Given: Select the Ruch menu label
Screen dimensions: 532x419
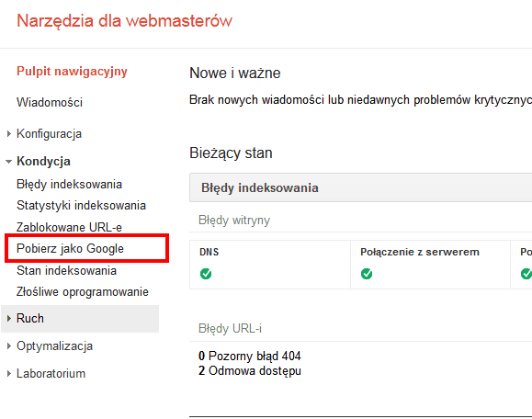Looking at the screenshot, I should pos(30,318).
